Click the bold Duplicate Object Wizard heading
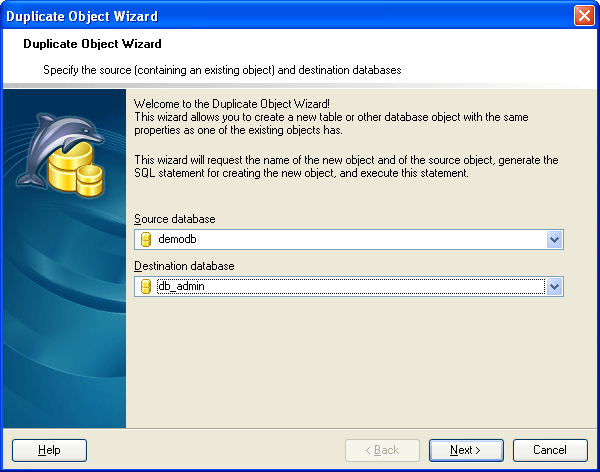 click(92, 44)
